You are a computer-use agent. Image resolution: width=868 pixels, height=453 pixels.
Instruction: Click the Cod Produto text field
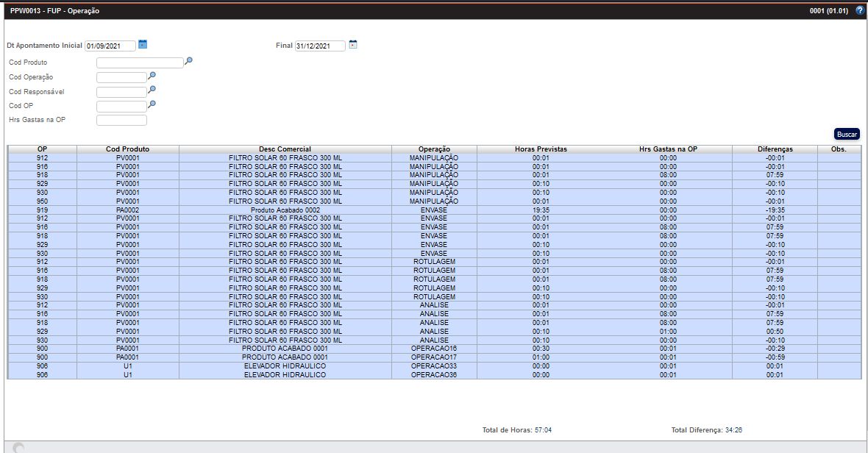click(x=140, y=63)
